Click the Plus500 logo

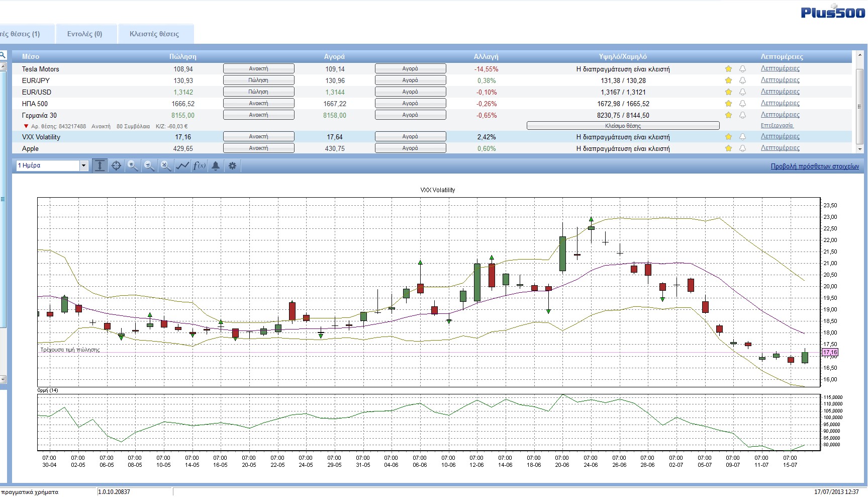[833, 12]
